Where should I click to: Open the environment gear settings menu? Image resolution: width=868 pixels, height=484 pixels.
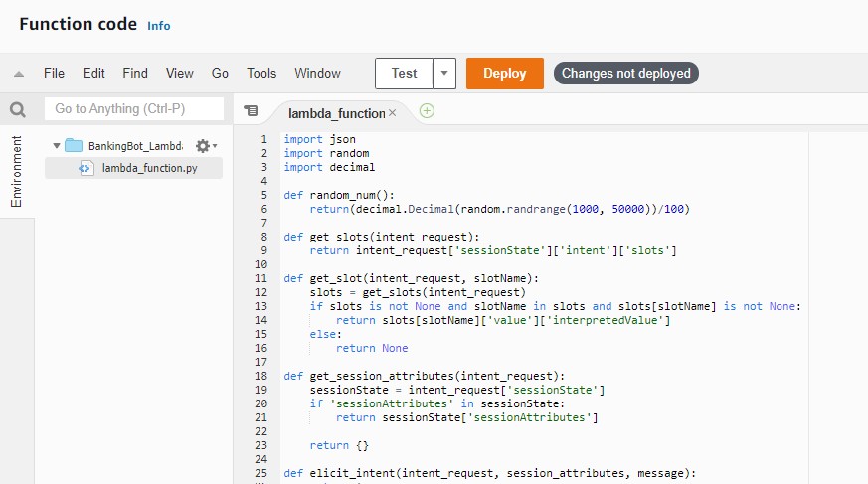click(206, 146)
